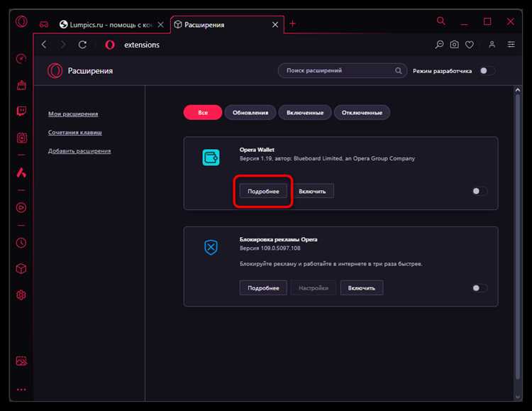The image size is (532, 411).
Task: Open Easy Setup sliders icon
Action: [511, 45]
